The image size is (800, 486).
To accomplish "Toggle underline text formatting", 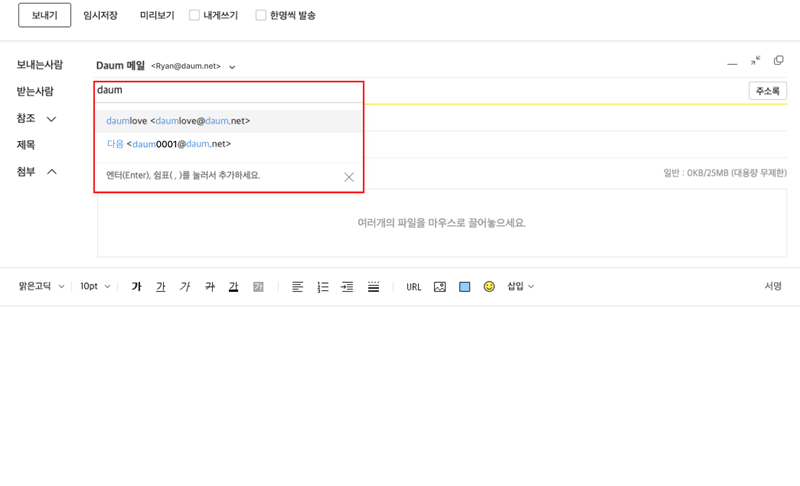I will coord(161,287).
